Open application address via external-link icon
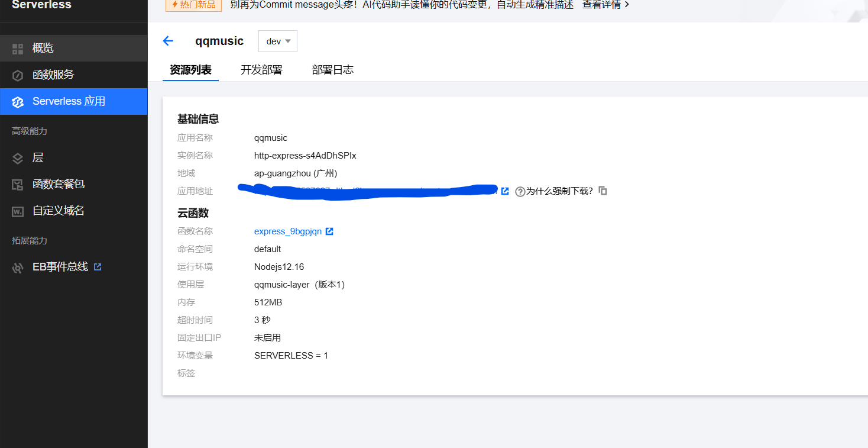This screenshot has width=868, height=448. [505, 191]
